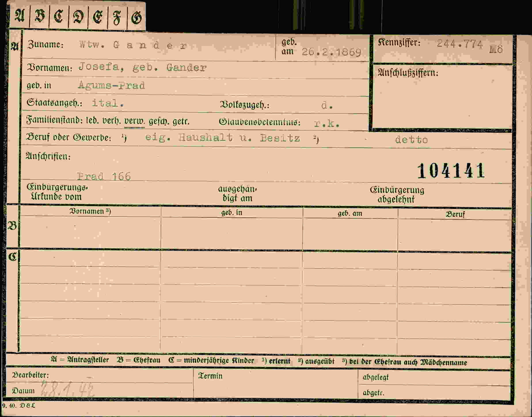The height and width of the screenshot is (417, 532).
Task: Click marital option 'gesch.'
Action: [159, 121]
